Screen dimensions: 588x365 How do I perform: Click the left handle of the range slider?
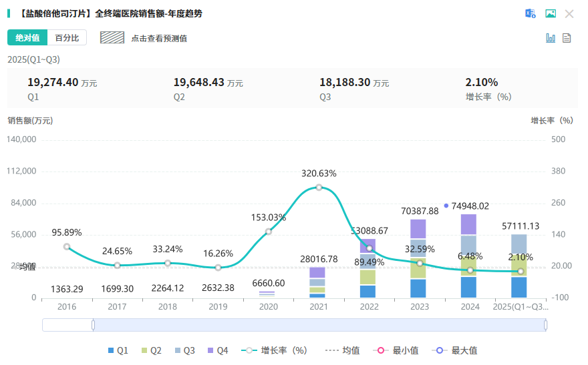point(93,325)
